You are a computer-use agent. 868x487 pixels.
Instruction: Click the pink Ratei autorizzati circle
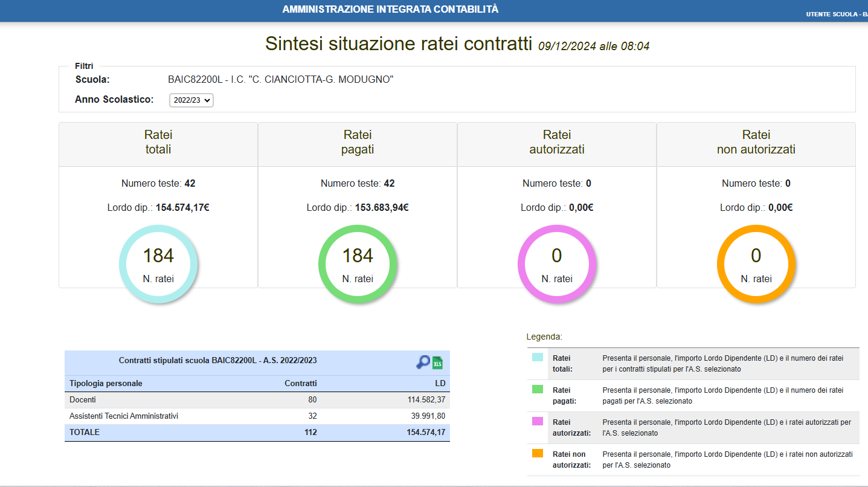click(557, 263)
